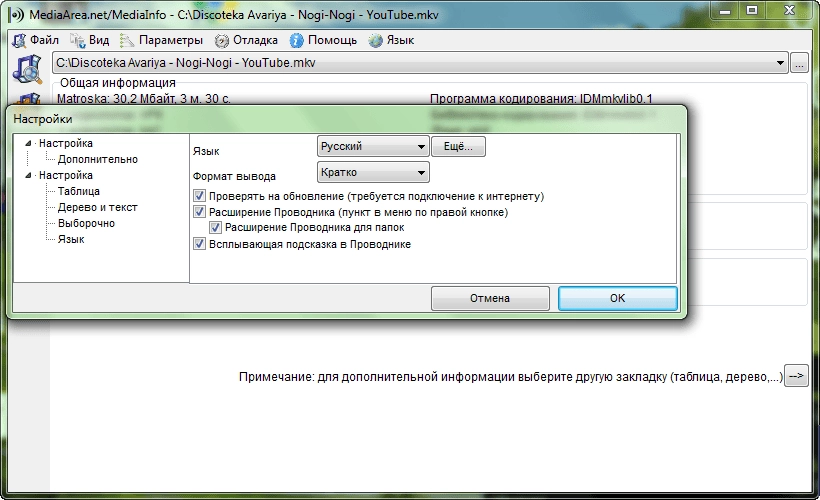Image resolution: width=820 pixels, height=500 pixels.
Task: Click the Примечание note text
Action: point(511,377)
